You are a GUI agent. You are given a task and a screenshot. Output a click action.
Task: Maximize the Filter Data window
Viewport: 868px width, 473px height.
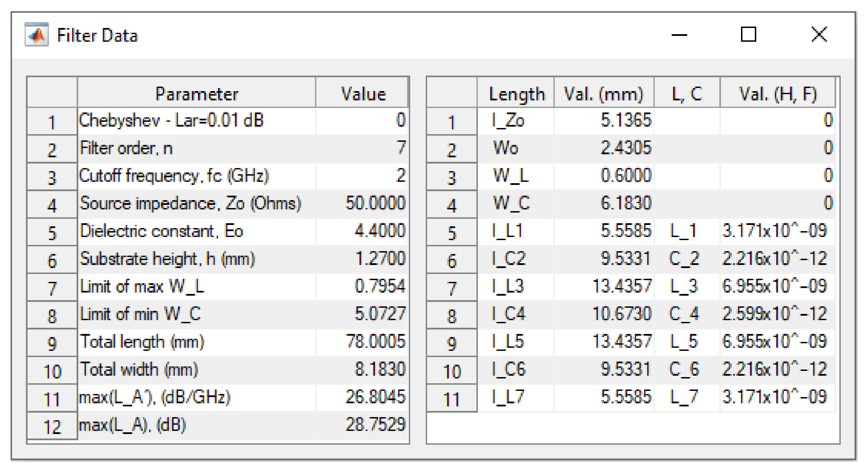pos(748,35)
